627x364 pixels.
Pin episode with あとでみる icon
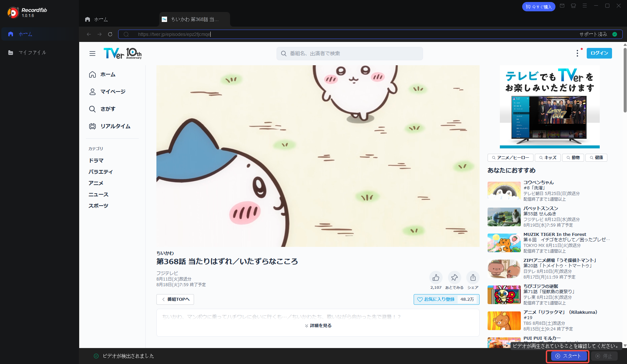[x=454, y=277]
